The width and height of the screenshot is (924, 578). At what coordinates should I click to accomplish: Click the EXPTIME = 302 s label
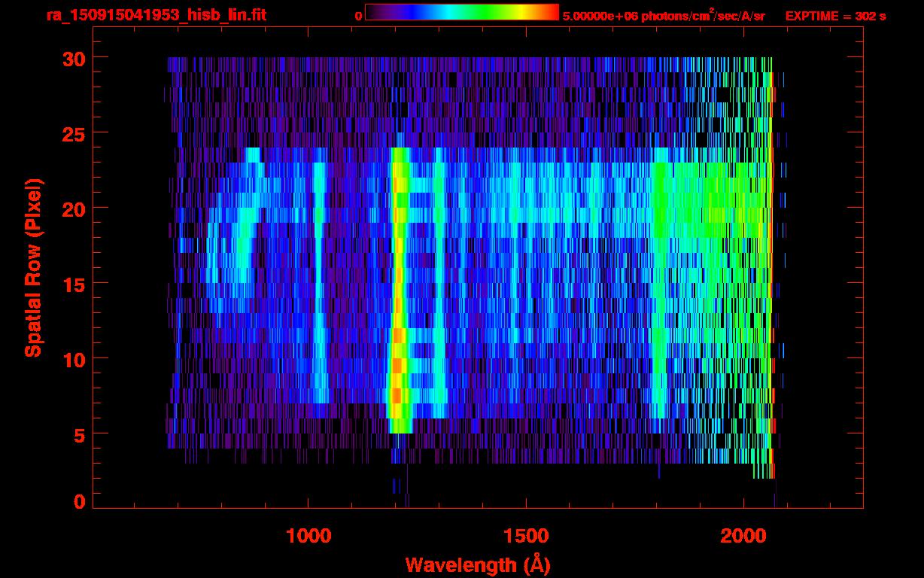tap(835, 16)
